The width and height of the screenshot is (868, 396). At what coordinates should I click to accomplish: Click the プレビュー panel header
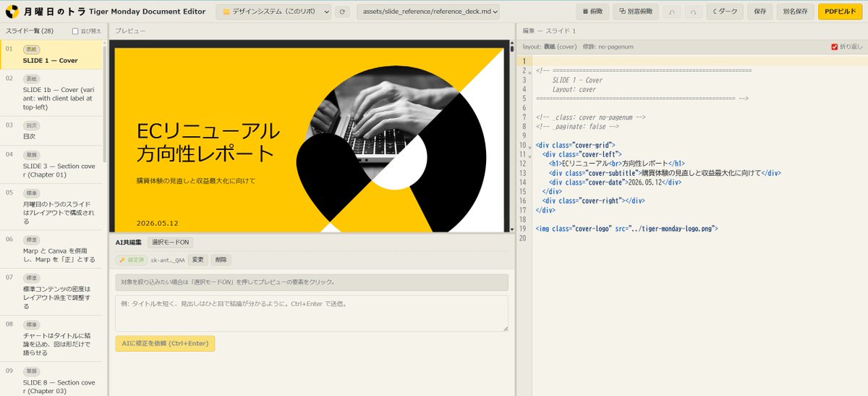pos(130,31)
